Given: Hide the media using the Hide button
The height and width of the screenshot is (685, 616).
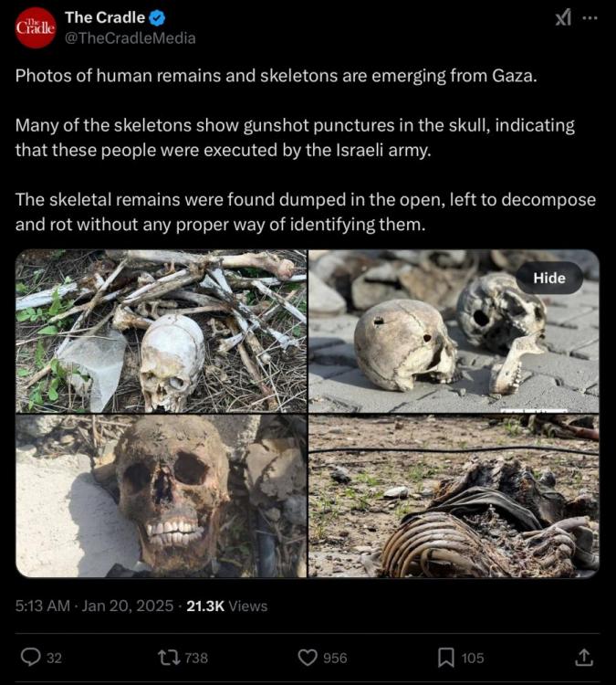Looking at the screenshot, I should (x=549, y=278).
